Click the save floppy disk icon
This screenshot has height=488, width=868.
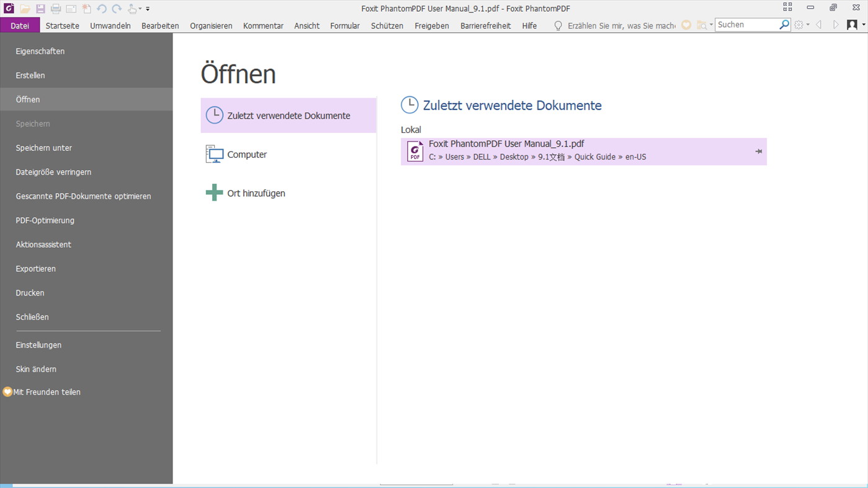point(40,9)
